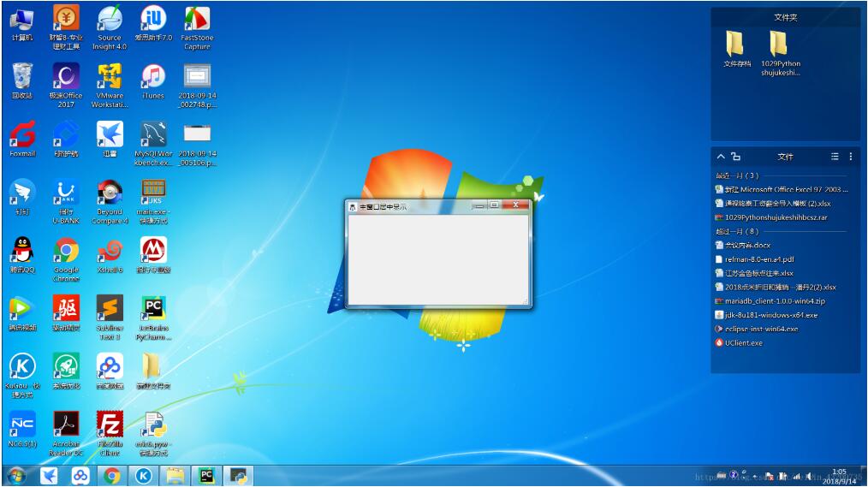The image size is (868, 487).
Task: Open UClient.exe in the file list
Action: pyautogui.click(x=739, y=342)
